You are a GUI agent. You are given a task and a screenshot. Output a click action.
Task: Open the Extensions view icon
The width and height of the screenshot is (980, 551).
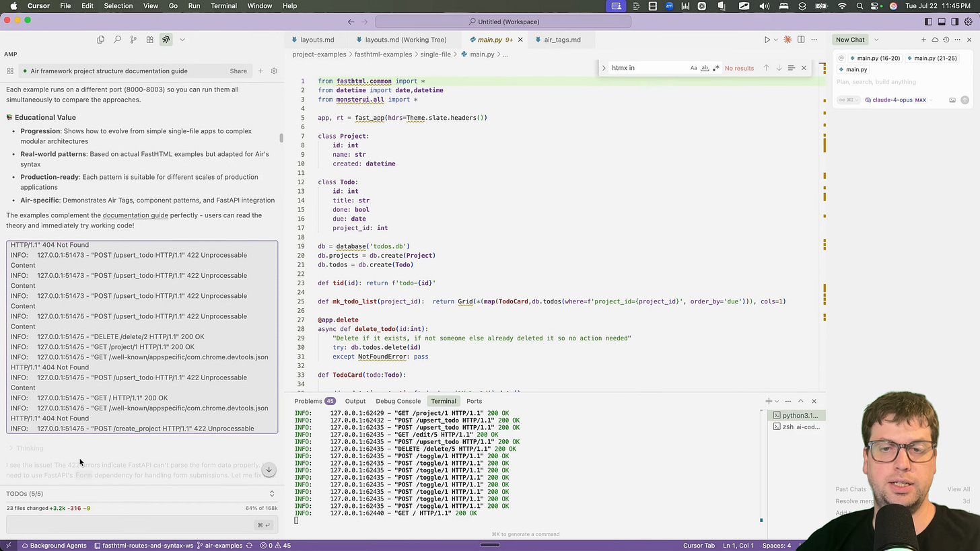[x=149, y=40]
